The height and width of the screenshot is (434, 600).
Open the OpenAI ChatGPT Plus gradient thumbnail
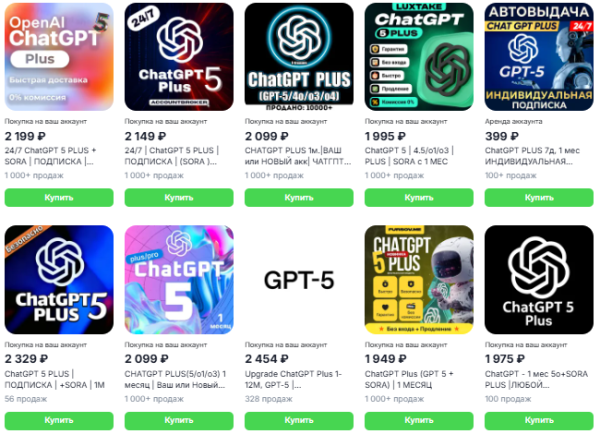pos(59,57)
